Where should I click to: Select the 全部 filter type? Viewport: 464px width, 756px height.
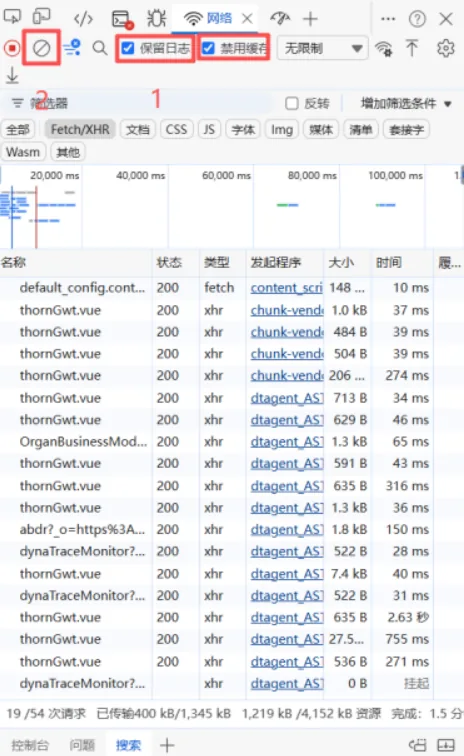(x=18, y=130)
